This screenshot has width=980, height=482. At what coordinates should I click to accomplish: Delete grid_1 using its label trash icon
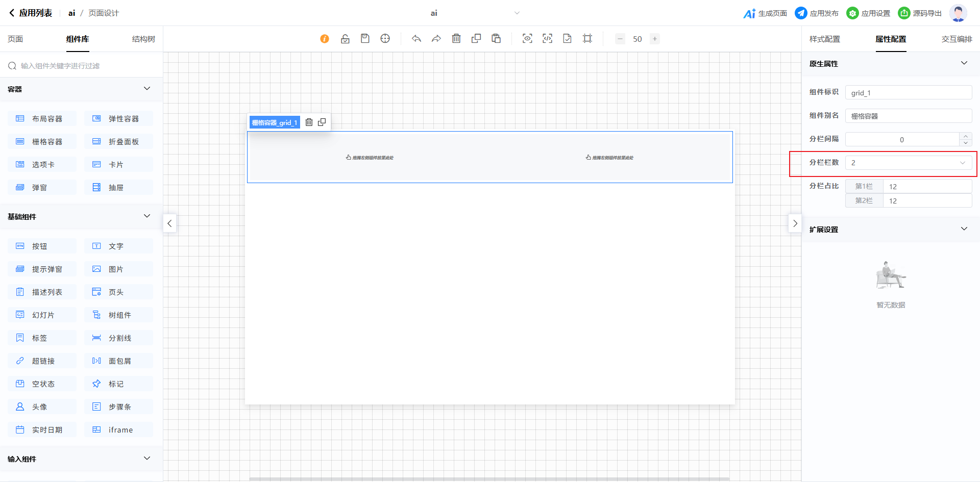[309, 122]
